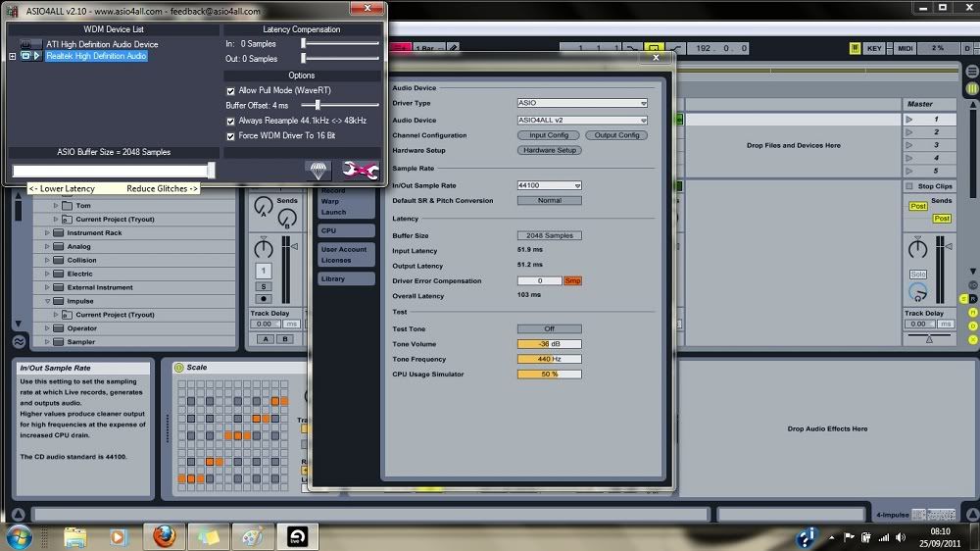Click the wrench advanced-options icon in ASIO4ALL
The width and height of the screenshot is (980, 551).
[360, 170]
